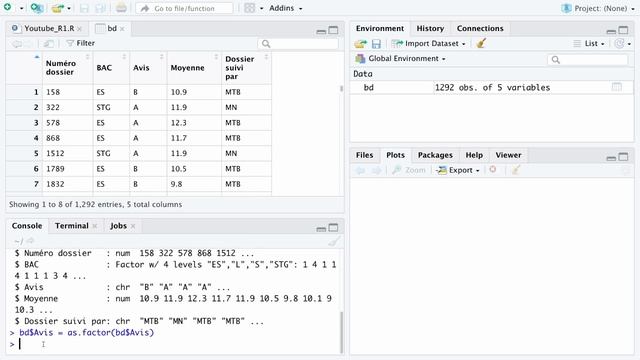
Task: Maximize the Environment pane
Action: [623, 30]
